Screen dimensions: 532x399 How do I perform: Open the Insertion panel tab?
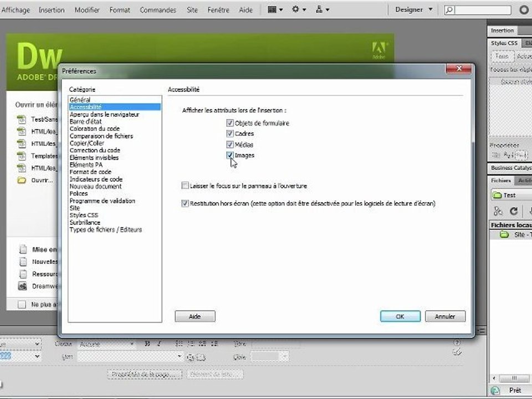503,30
